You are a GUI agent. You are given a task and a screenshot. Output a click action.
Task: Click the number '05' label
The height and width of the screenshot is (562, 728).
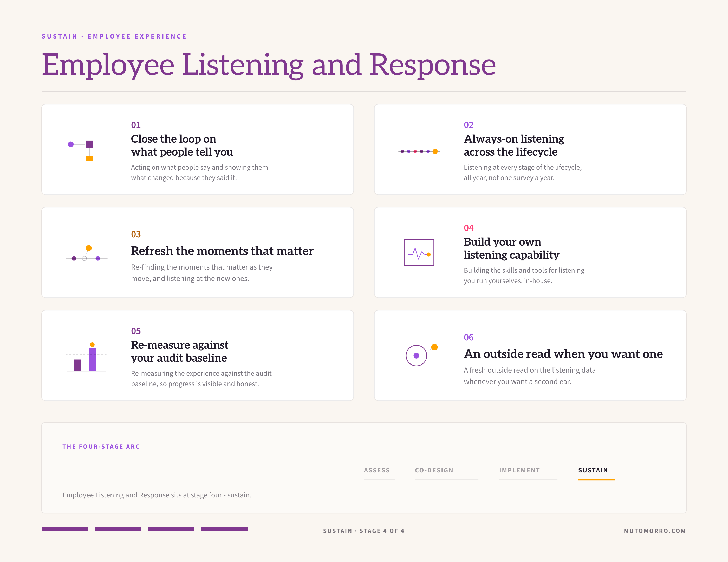coord(136,331)
